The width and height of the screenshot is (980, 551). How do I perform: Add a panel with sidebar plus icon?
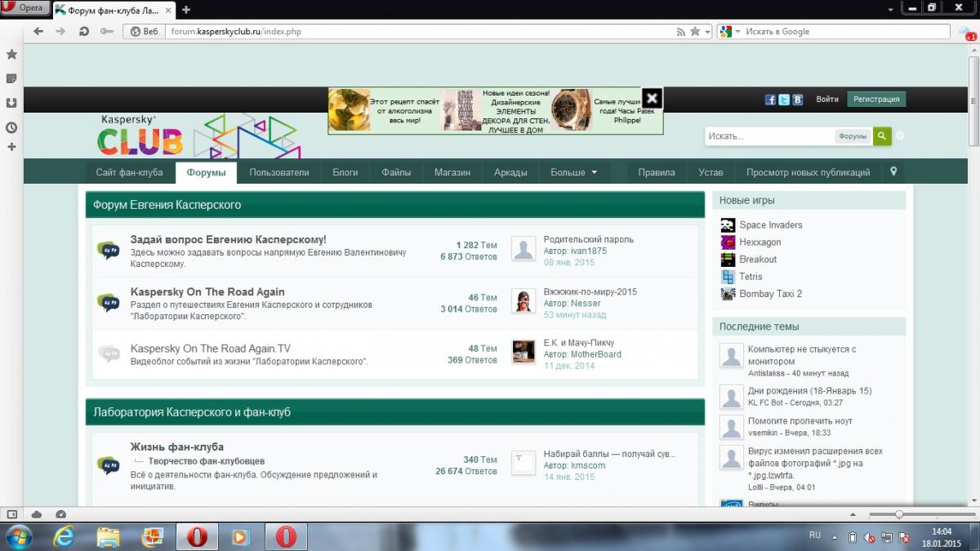pos(11,147)
